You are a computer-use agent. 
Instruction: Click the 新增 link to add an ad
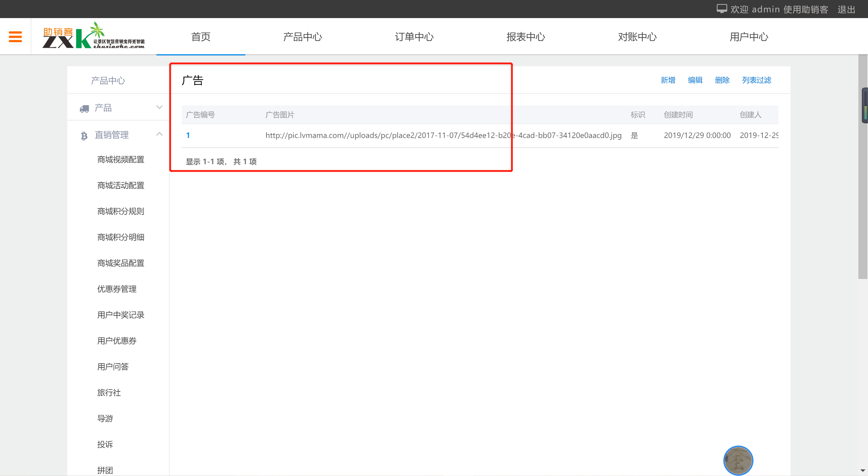[668, 80]
